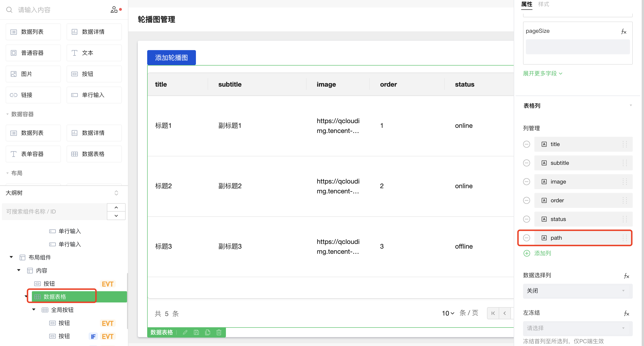Switch to the 样式 tab

click(543, 4)
